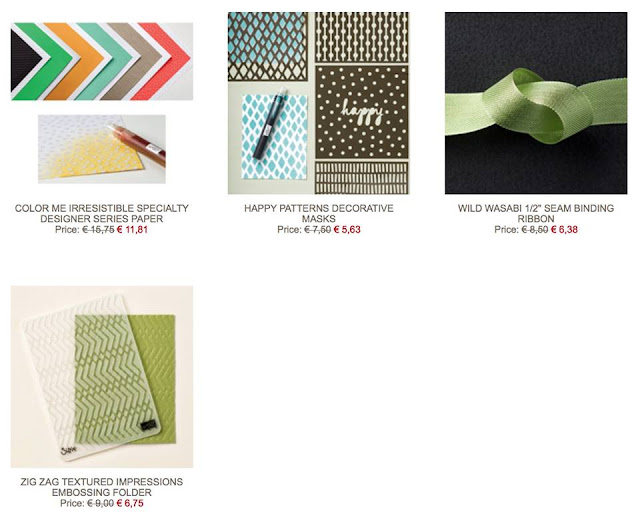
Task: Open Happy Patterns Decorative Masks title link
Action: pyautogui.click(x=319, y=213)
